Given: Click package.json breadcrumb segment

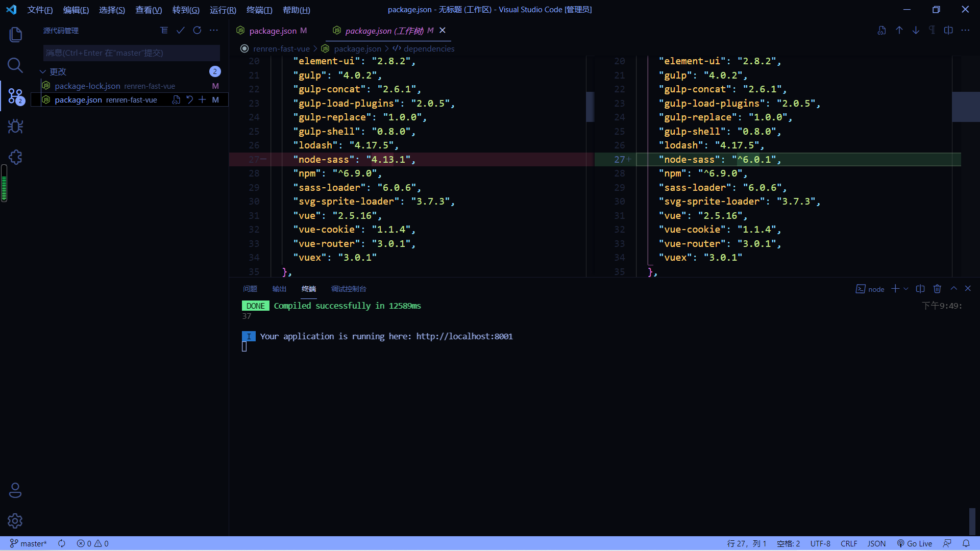Looking at the screenshot, I should pos(357,48).
